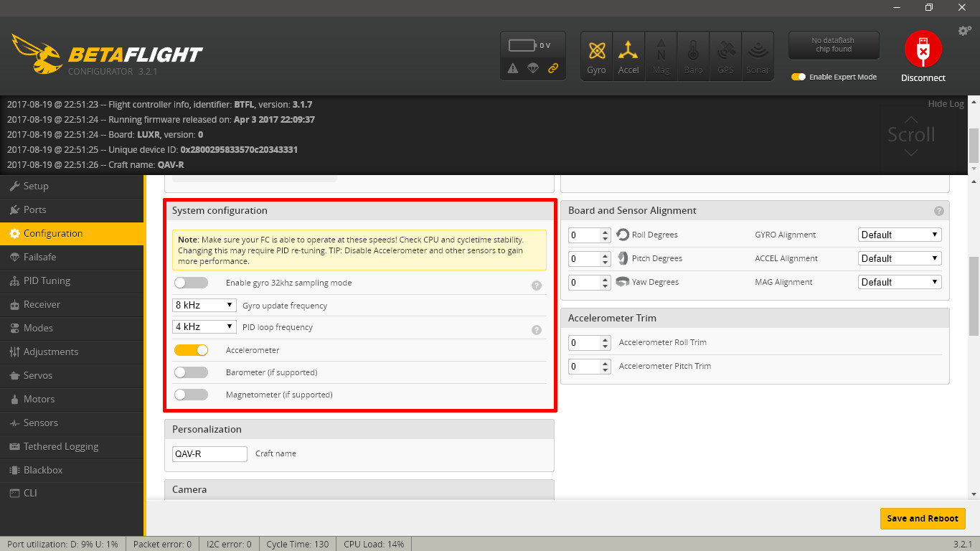Click the red USB Disconnect icon
The height and width of the screenshot is (551, 980).
coord(923,49)
